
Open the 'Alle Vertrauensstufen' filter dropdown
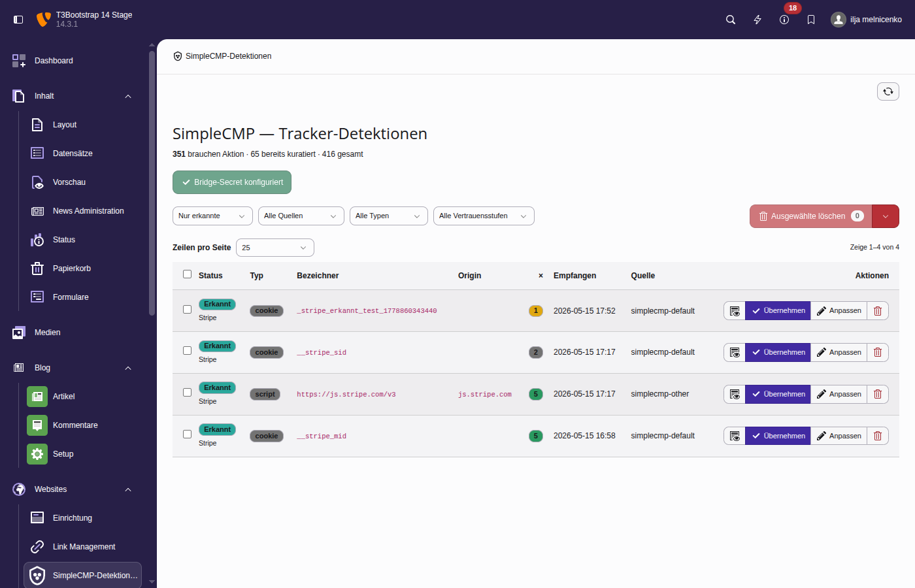pos(484,216)
